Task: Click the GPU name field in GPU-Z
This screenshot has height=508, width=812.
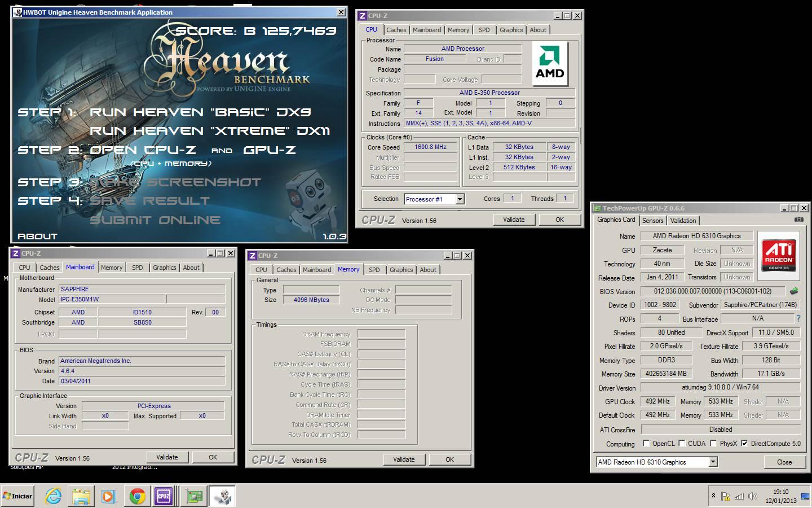Action: click(x=696, y=236)
